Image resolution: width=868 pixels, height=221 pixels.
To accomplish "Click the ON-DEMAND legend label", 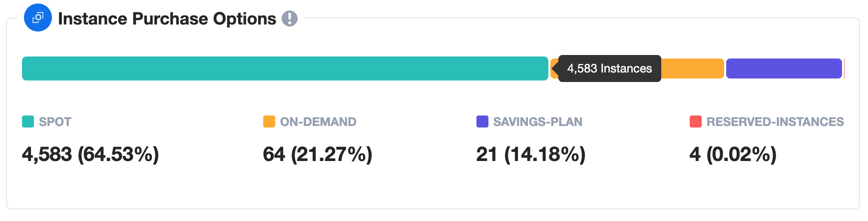I will 318,121.
